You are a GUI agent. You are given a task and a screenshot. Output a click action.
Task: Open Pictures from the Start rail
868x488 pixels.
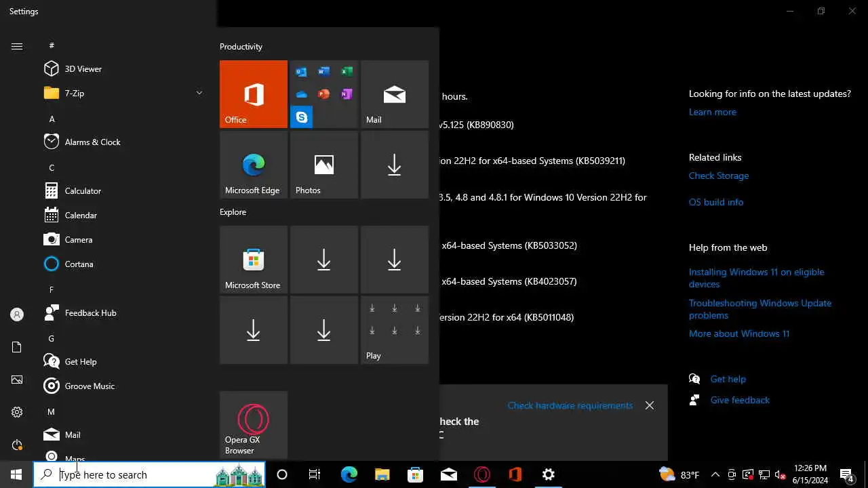tap(17, 380)
